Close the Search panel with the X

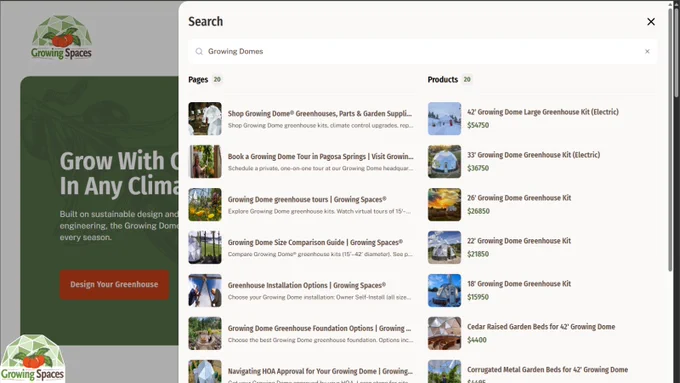coord(651,22)
